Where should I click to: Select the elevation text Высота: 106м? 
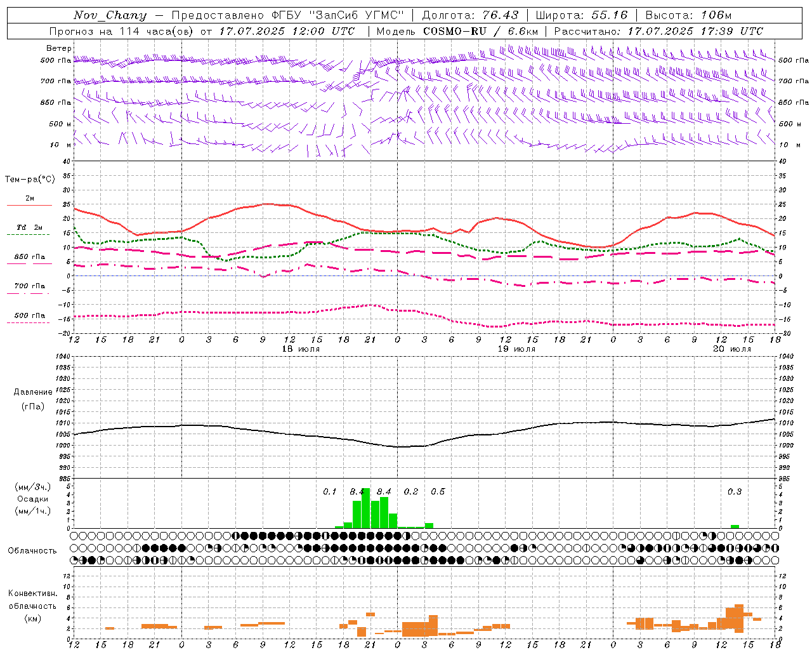point(688,15)
